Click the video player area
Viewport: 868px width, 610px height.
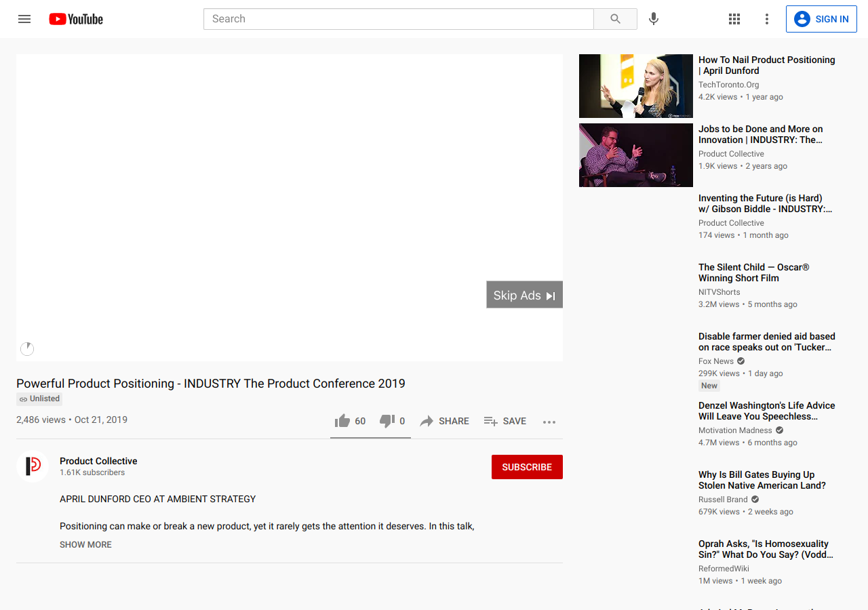pyautogui.click(x=290, y=207)
